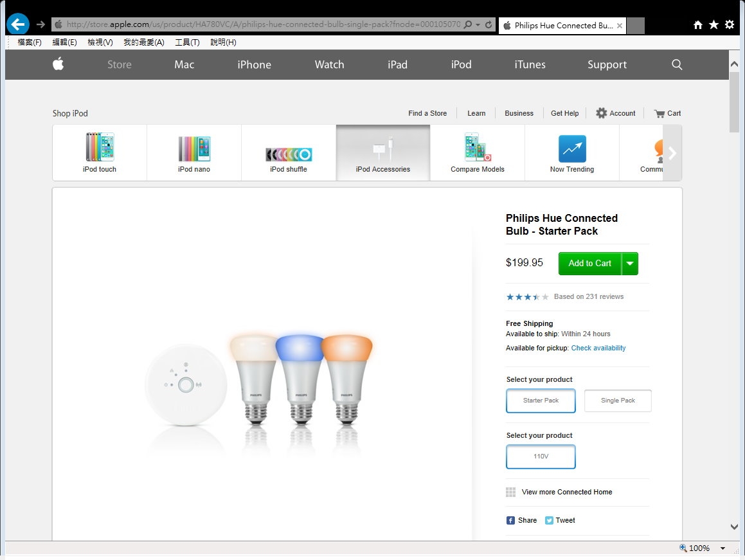Image resolution: width=745 pixels, height=560 pixels.
Task: Click the Twitter Tweet icon
Action: click(x=549, y=521)
